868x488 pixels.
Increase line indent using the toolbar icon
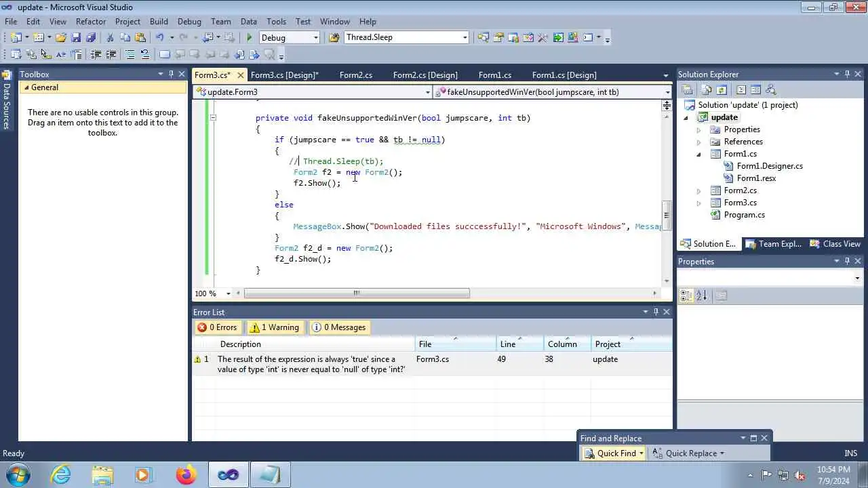[111, 54]
